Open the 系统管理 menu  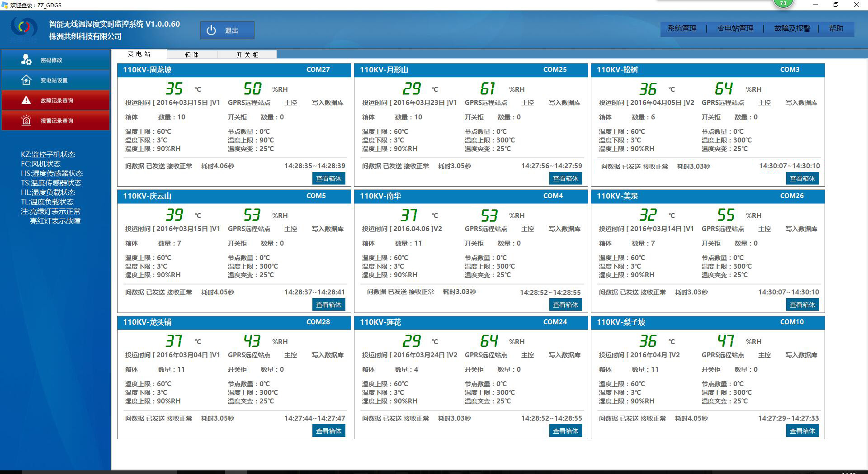[682, 28]
